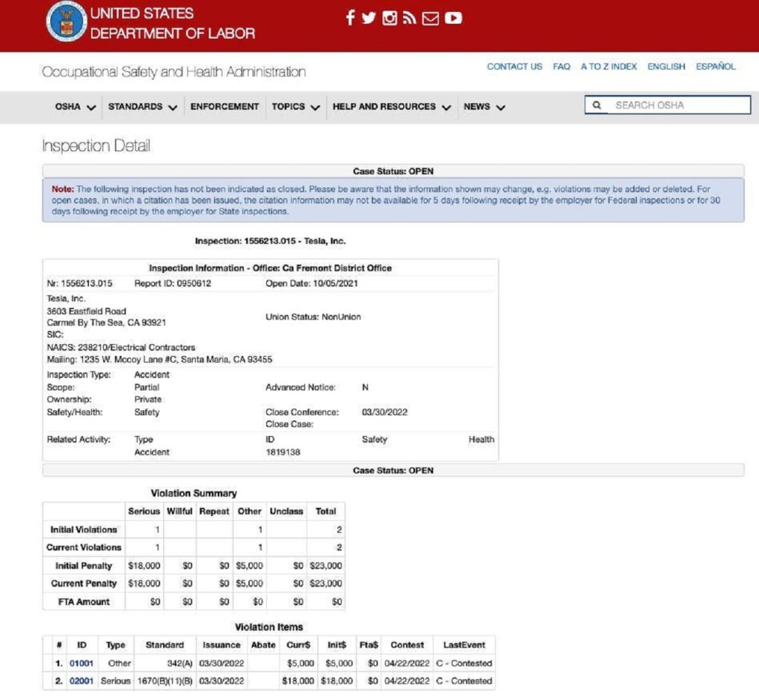Click the search magnifier icon
Image resolution: width=759 pixels, height=700 pixels.
pos(597,105)
